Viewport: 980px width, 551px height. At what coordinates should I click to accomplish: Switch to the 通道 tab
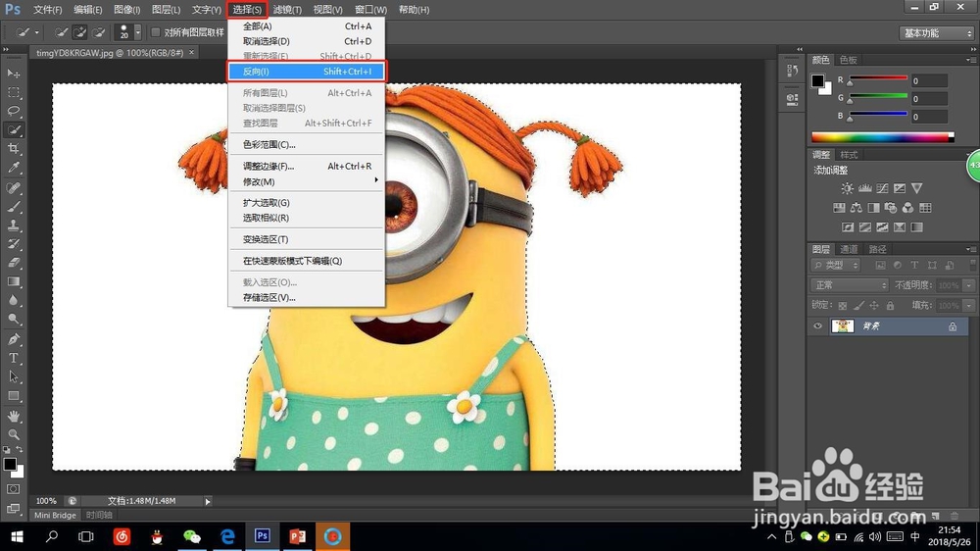point(848,249)
